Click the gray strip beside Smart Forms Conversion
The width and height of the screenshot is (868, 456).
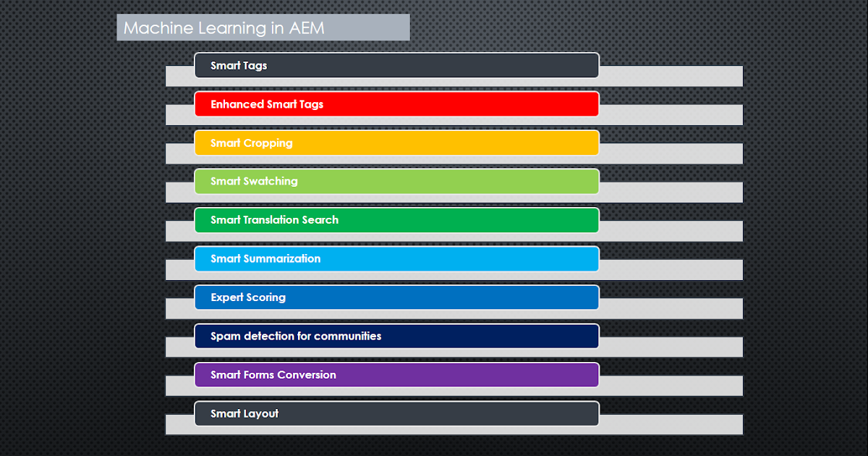pyautogui.click(x=673, y=385)
